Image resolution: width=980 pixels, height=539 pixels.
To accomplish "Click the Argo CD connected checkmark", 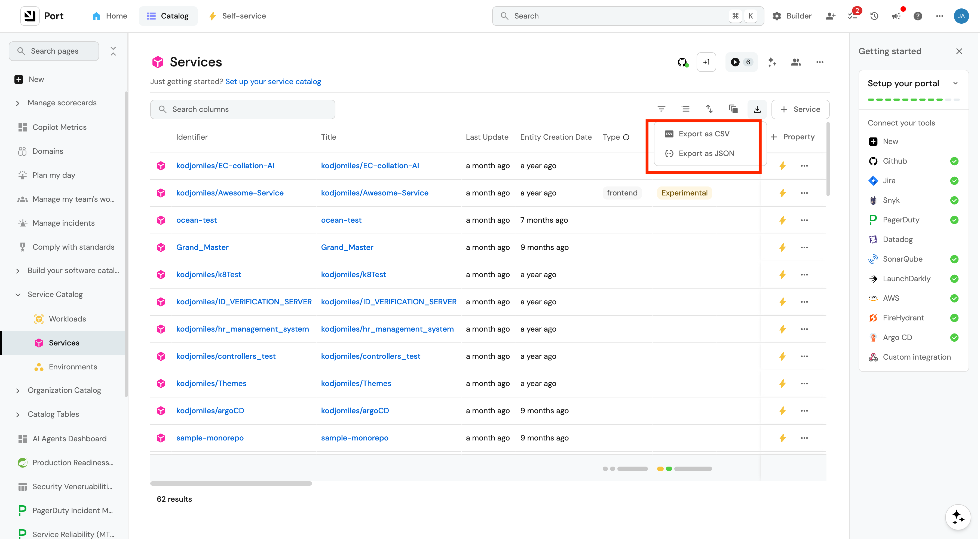I will coord(954,337).
